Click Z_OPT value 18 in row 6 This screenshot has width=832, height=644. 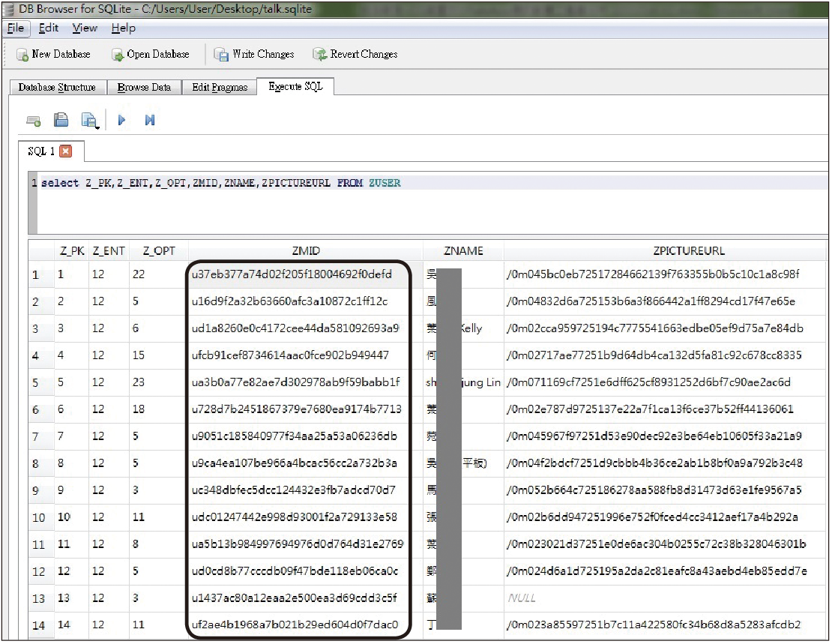point(139,409)
